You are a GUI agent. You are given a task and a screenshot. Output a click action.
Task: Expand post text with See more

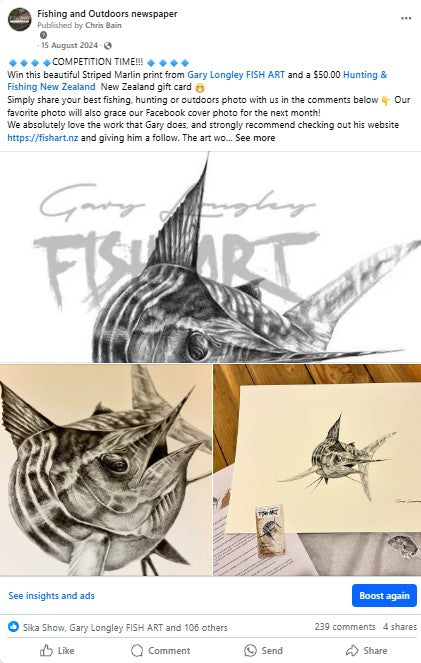(255, 138)
